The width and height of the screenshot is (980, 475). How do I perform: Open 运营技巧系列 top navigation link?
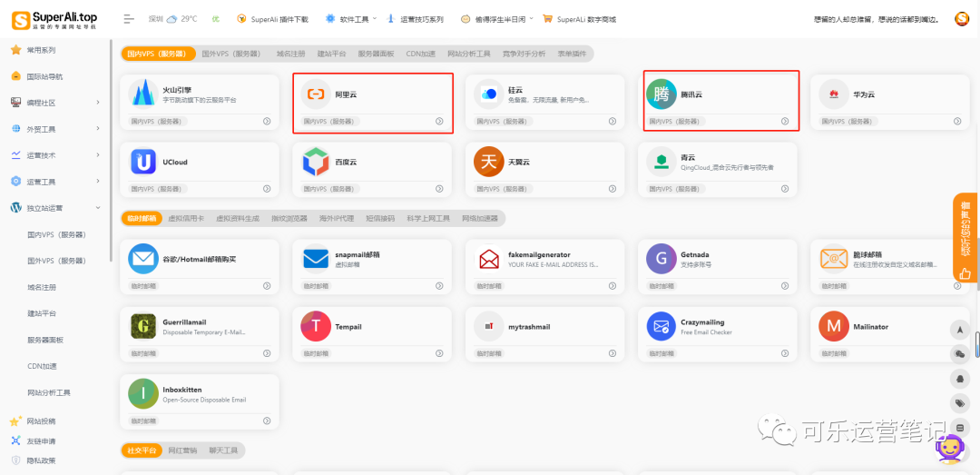[415, 19]
